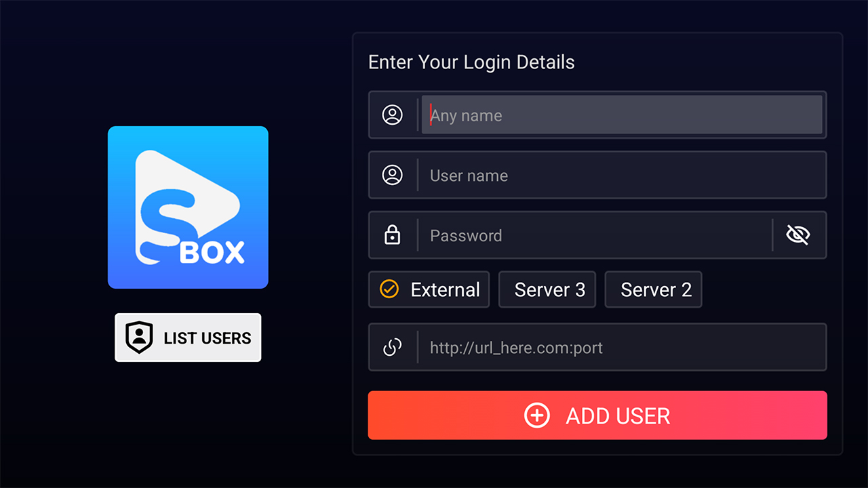Viewport: 868px width, 488px height.
Task: Click the server URL input field
Action: (610, 347)
